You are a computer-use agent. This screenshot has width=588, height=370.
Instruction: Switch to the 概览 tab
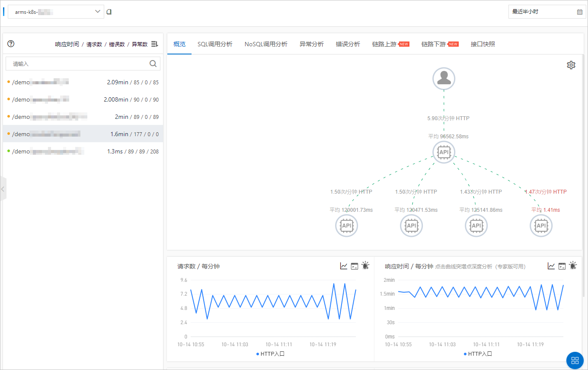pos(179,44)
